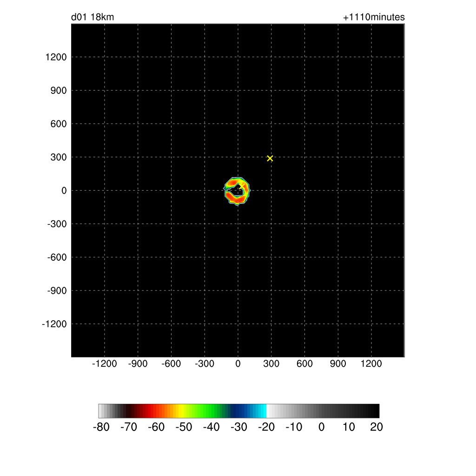Click the colorbar label "20"
The width and height of the screenshot is (476, 476).
tap(377, 427)
